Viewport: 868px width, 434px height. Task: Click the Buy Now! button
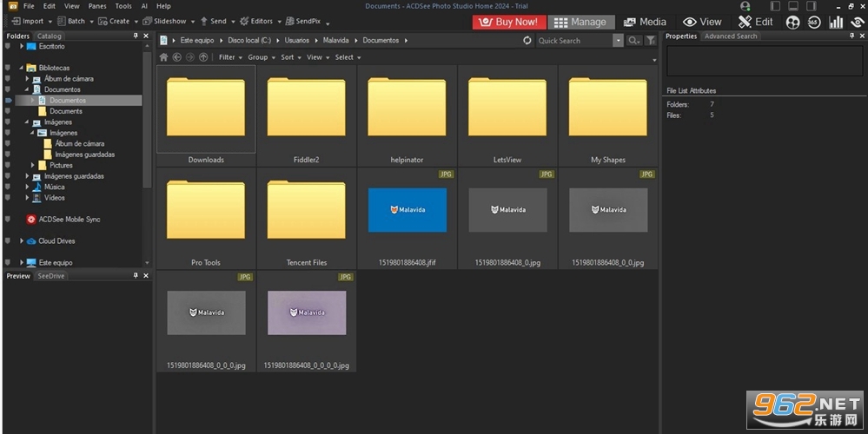point(509,22)
